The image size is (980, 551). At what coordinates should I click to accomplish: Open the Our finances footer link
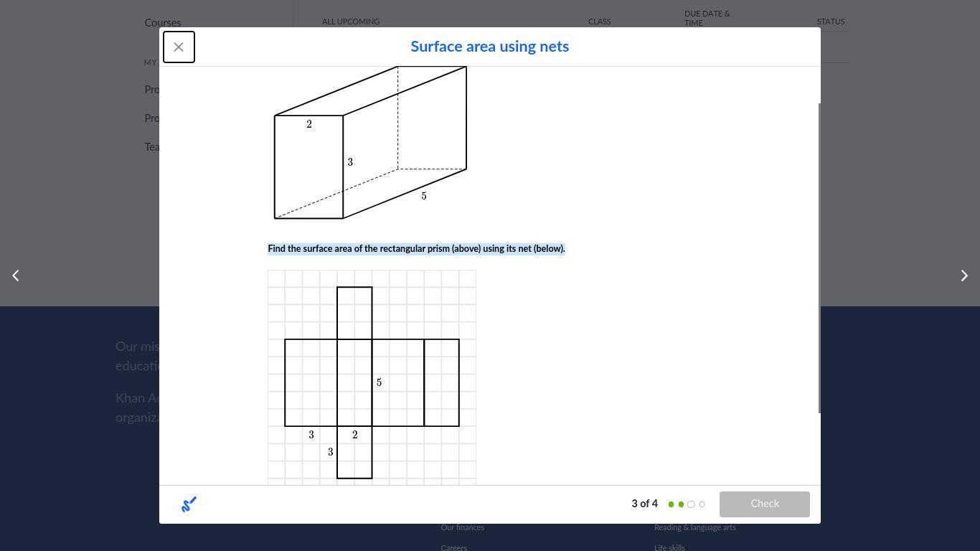[463, 528]
